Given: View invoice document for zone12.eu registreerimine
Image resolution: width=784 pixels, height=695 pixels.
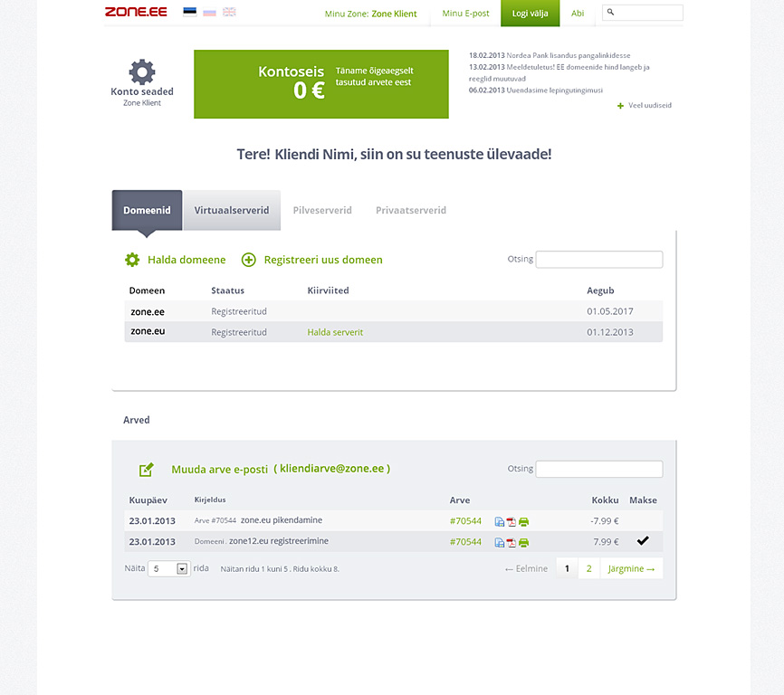Looking at the screenshot, I should [x=499, y=543].
